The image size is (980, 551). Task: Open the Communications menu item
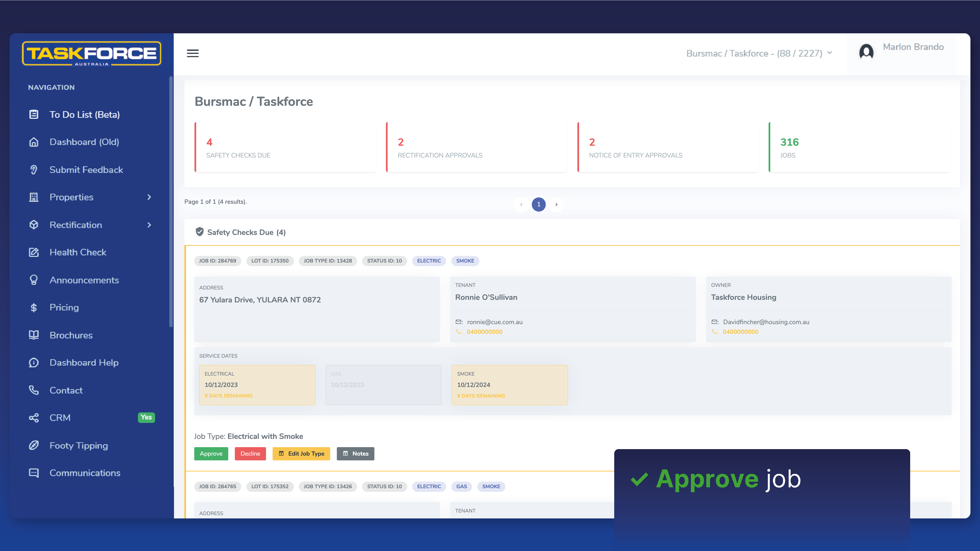[x=85, y=473]
